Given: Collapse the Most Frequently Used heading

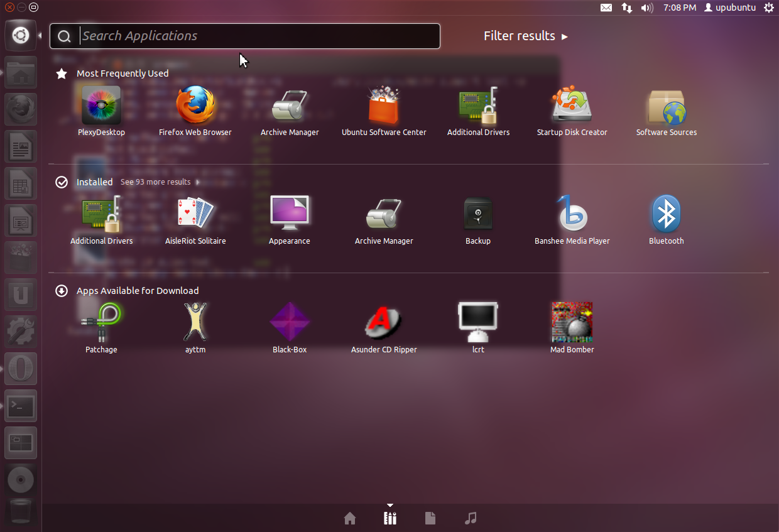Looking at the screenshot, I should click(x=123, y=73).
